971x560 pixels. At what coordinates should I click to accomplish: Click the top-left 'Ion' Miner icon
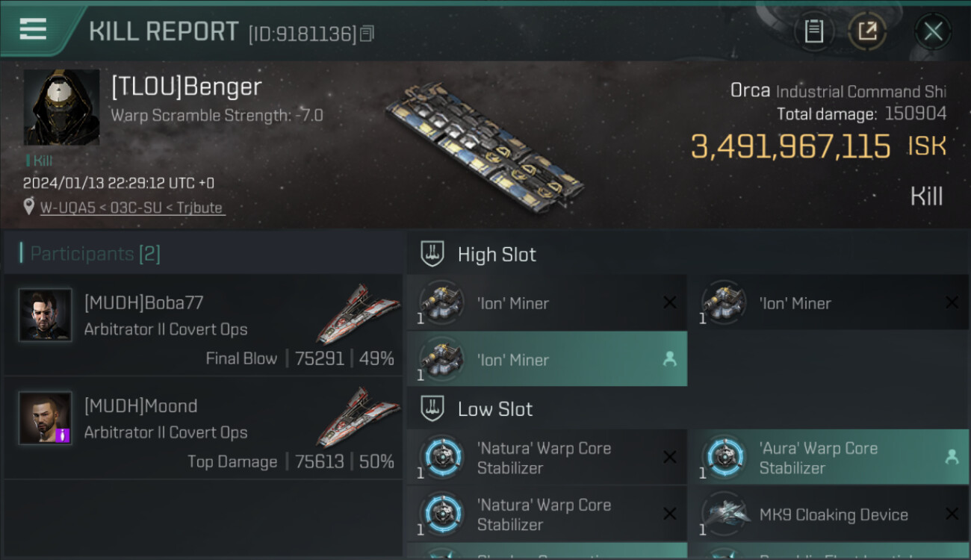pyautogui.click(x=441, y=303)
